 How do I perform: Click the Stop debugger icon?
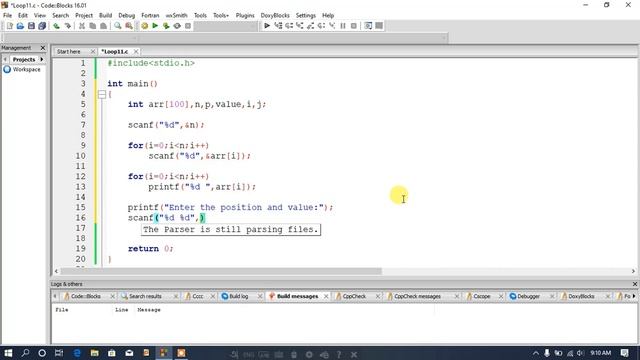[x=354, y=26]
